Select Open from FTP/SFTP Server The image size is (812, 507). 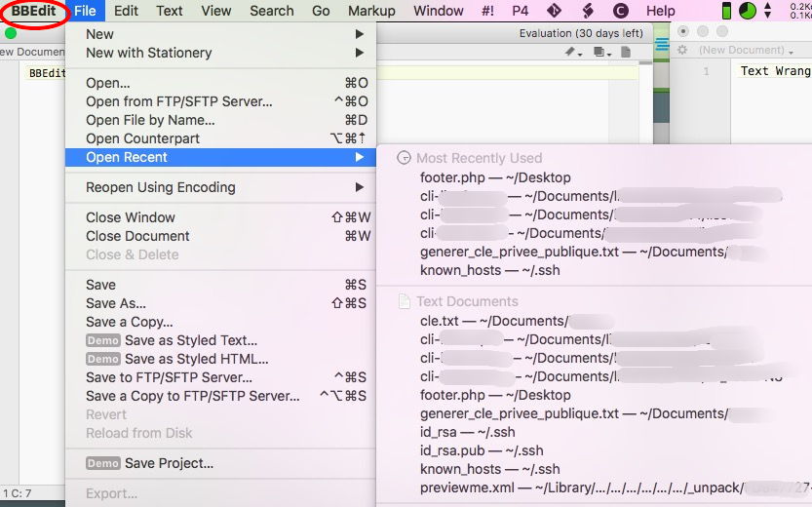point(178,101)
